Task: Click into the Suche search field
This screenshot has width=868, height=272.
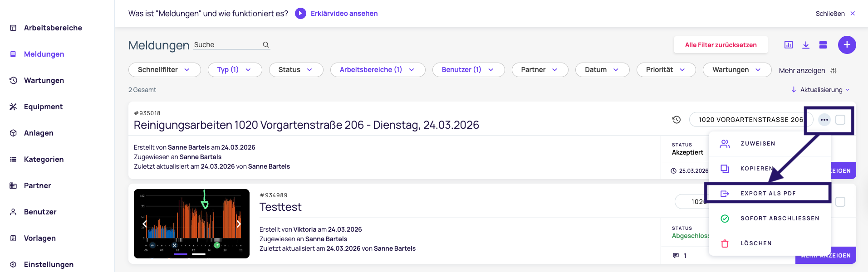Action: [226, 45]
